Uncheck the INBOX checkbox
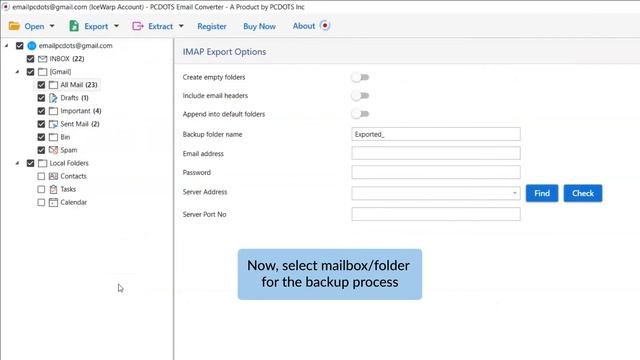Viewport: 640px width, 360px height. click(31, 59)
